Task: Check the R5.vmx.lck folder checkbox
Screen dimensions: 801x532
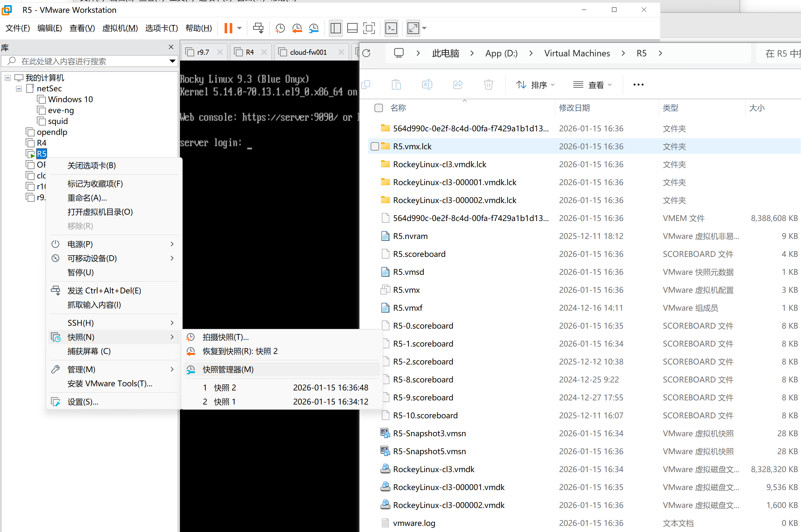Action: tap(375, 147)
